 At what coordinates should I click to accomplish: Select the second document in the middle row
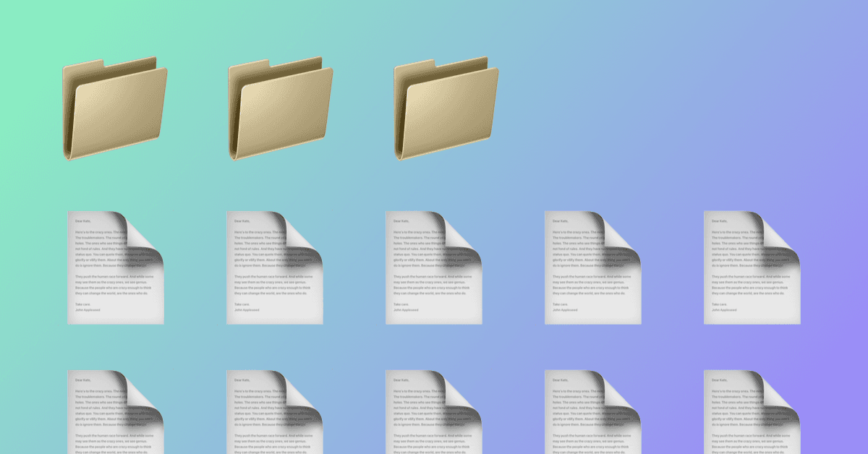tap(274, 268)
